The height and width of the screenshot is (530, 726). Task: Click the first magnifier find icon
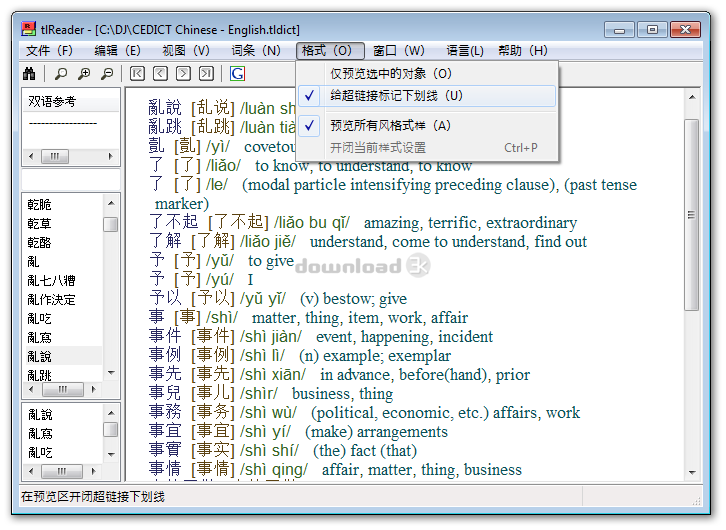tap(61, 73)
